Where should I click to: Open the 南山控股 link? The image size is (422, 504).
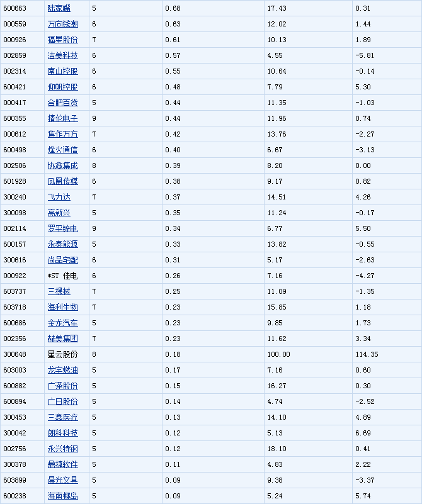[63, 71]
